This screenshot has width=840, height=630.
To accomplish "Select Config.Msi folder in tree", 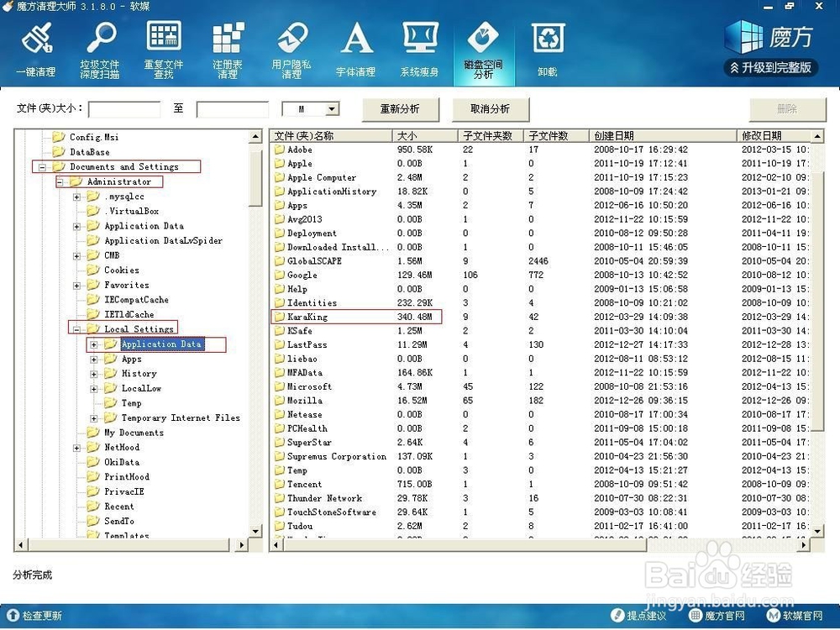I will pos(94,137).
